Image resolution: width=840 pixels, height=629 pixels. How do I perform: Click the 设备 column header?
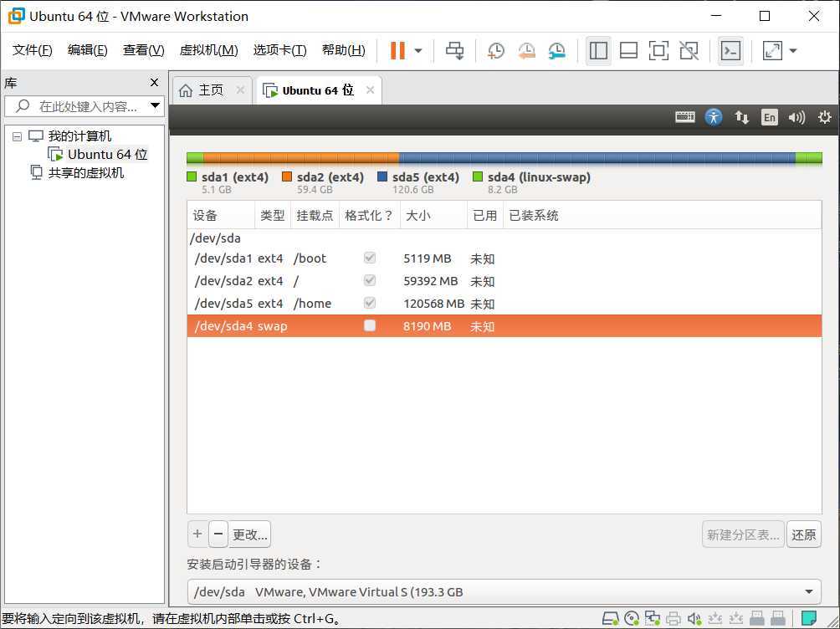[x=221, y=215]
